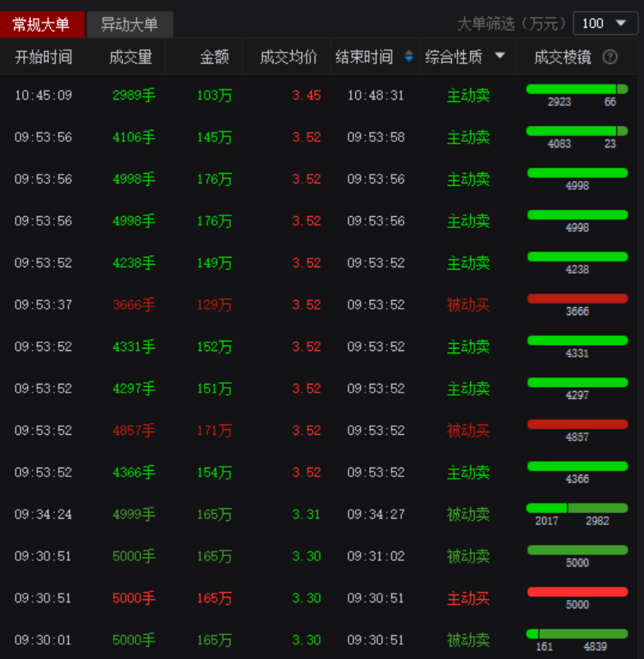Select the 4857手 volume cell

coord(134,430)
